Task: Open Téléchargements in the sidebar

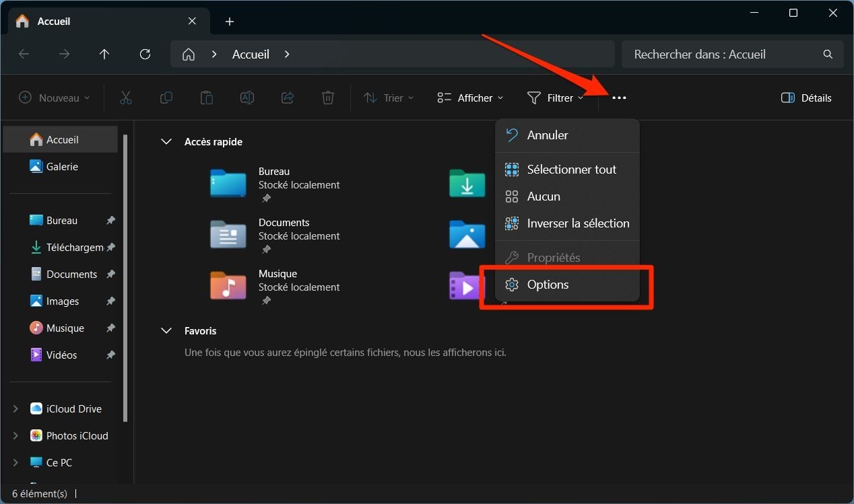Action: (x=66, y=248)
